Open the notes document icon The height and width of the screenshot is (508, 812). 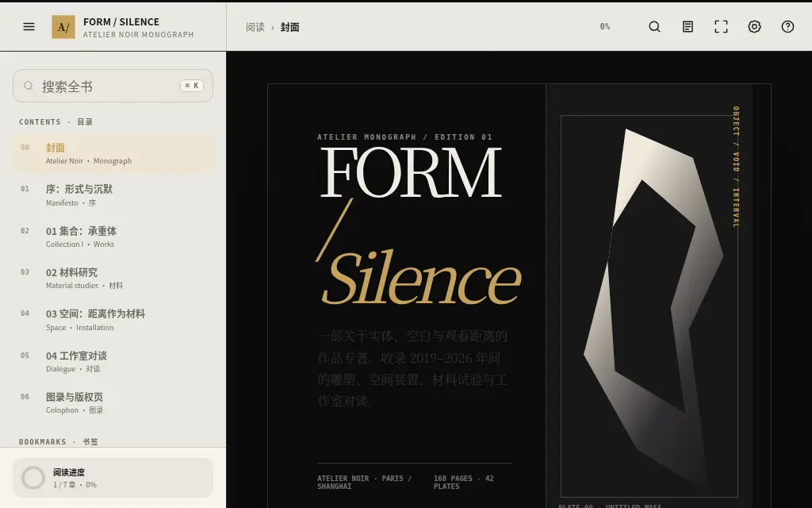tap(688, 26)
